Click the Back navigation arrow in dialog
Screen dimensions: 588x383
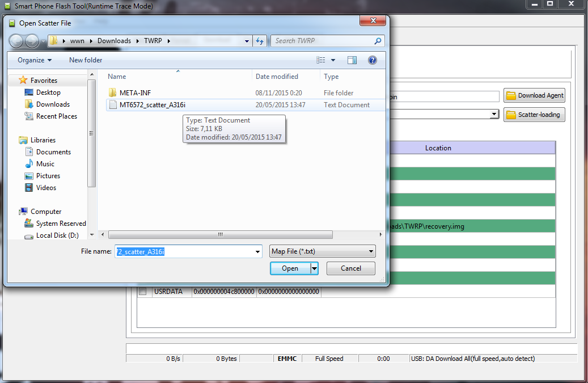click(16, 41)
